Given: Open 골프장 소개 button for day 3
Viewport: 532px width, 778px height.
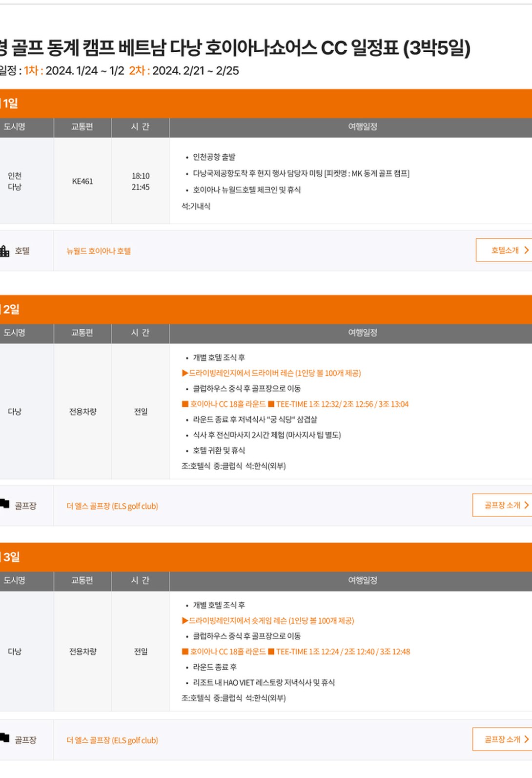Looking at the screenshot, I should [x=503, y=739].
